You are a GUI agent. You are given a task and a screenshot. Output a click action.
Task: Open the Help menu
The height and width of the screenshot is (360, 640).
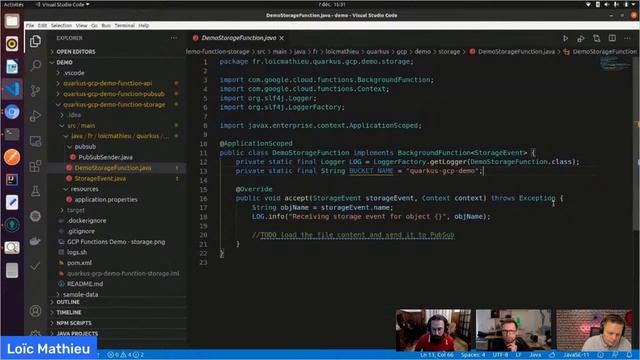click(144, 25)
